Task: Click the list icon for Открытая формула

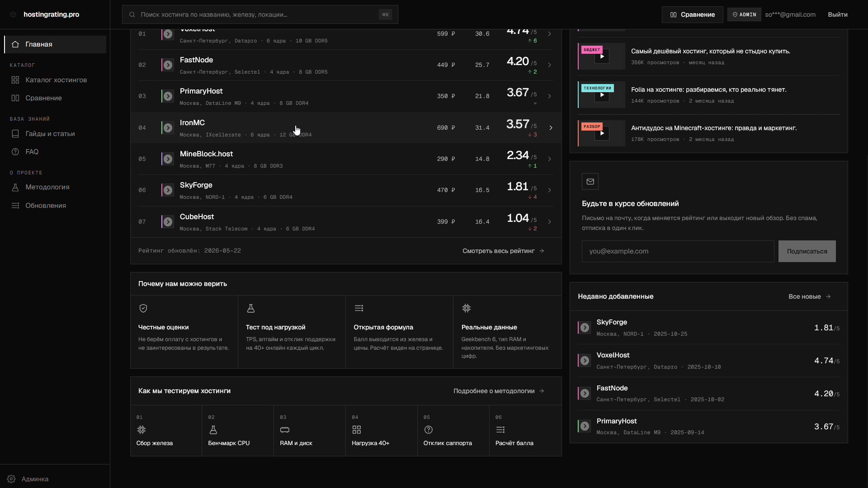Action: (x=359, y=308)
